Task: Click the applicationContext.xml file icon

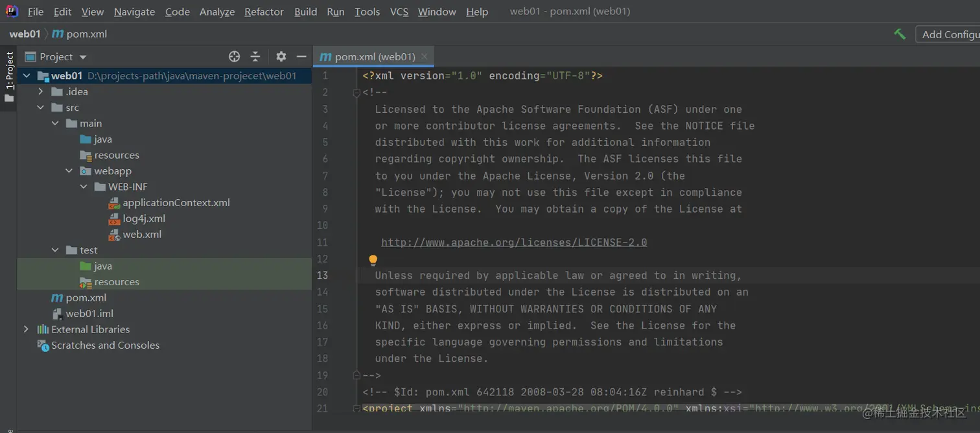Action: (x=114, y=203)
